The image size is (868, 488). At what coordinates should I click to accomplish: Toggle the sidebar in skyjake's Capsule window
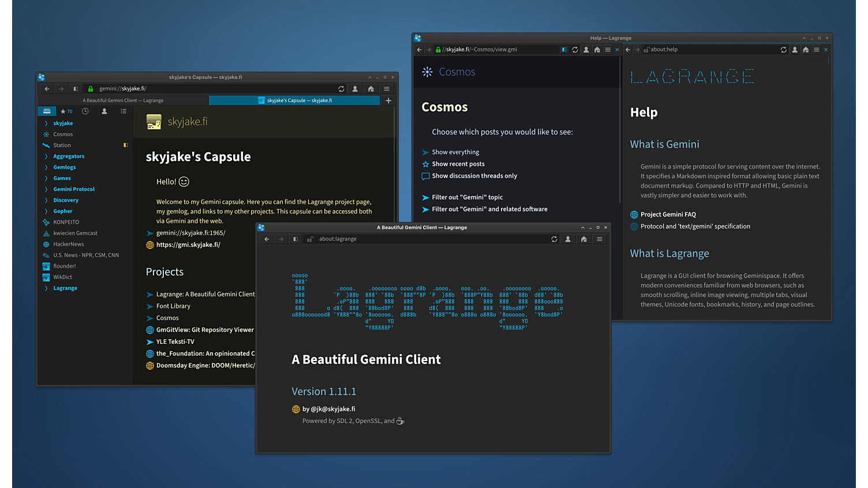76,89
